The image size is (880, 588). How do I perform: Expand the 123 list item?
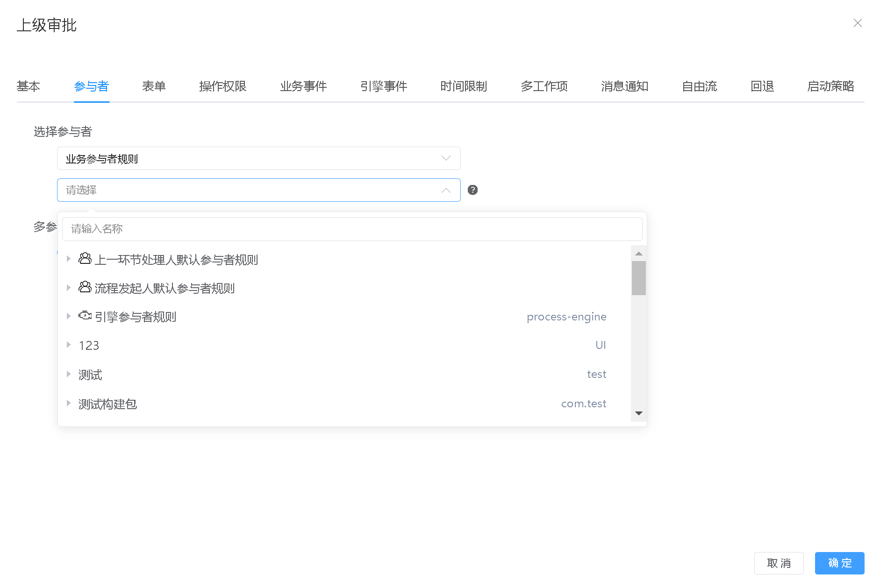(x=69, y=345)
